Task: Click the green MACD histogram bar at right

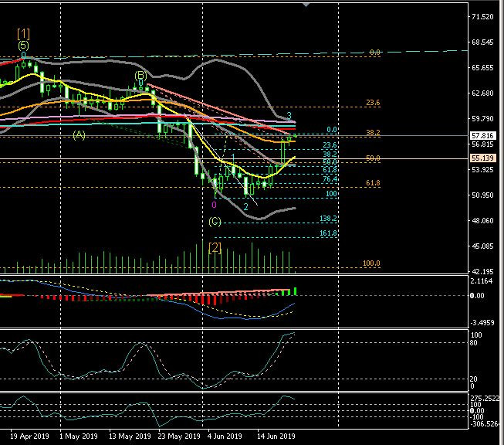Action: [294, 291]
